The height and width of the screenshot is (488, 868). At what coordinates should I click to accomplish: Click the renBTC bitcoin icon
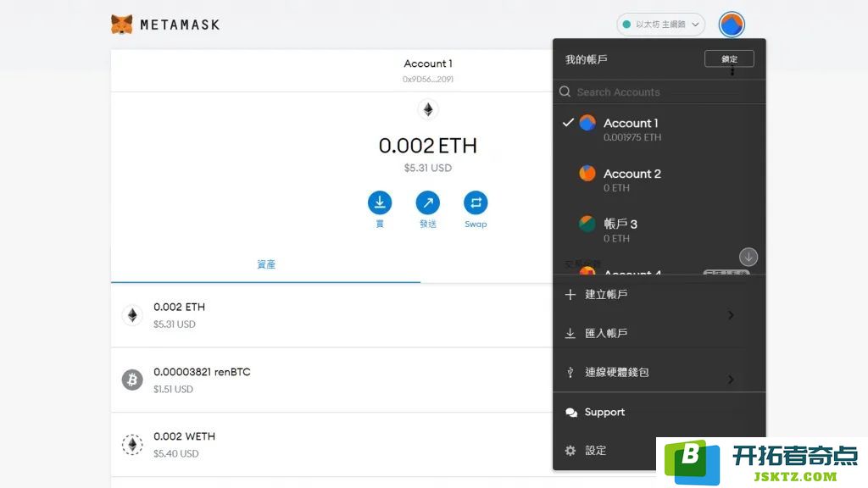pos(132,380)
